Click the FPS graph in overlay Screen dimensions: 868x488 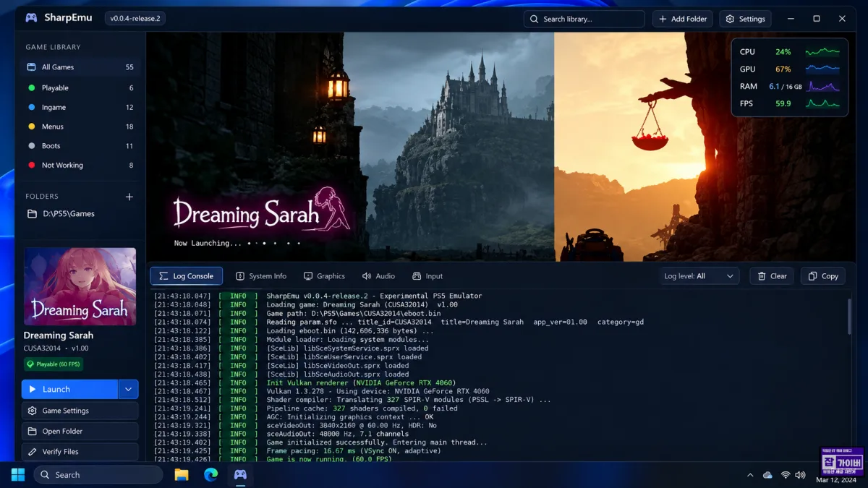pyautogui.click(x=823, y=104)
